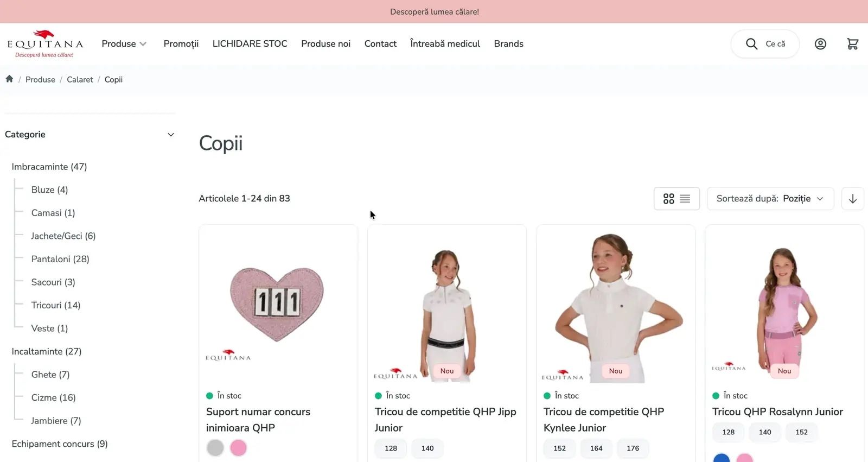Choose the pink swatch for Suport numar concurs
The width and height of the screenshot is (868, 462).
[238, 448]
